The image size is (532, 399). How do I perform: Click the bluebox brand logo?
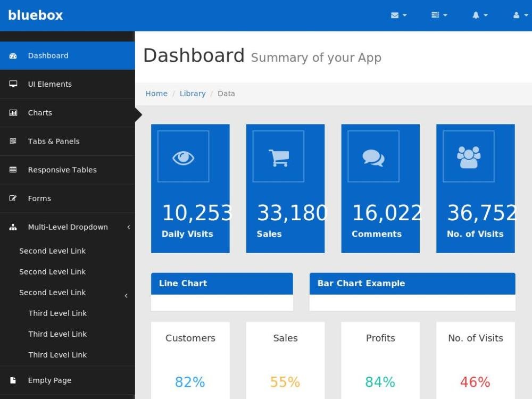36,15
